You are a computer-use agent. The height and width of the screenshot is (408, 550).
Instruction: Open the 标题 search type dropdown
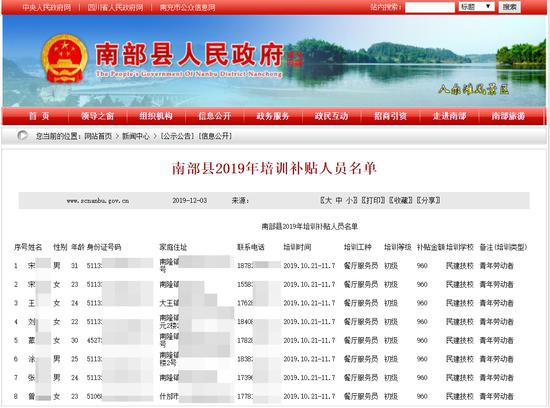coord(476,7)
